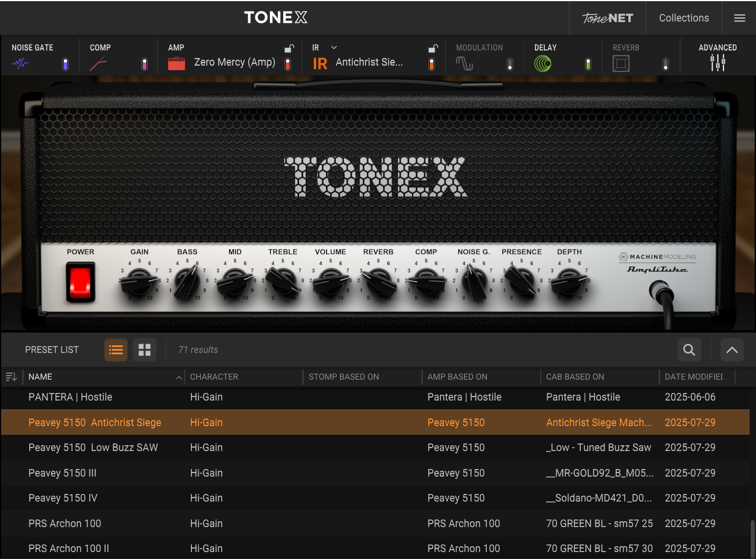Screen dimensions: 756x559
Task: Click the Volume knob
Action: 330,283
